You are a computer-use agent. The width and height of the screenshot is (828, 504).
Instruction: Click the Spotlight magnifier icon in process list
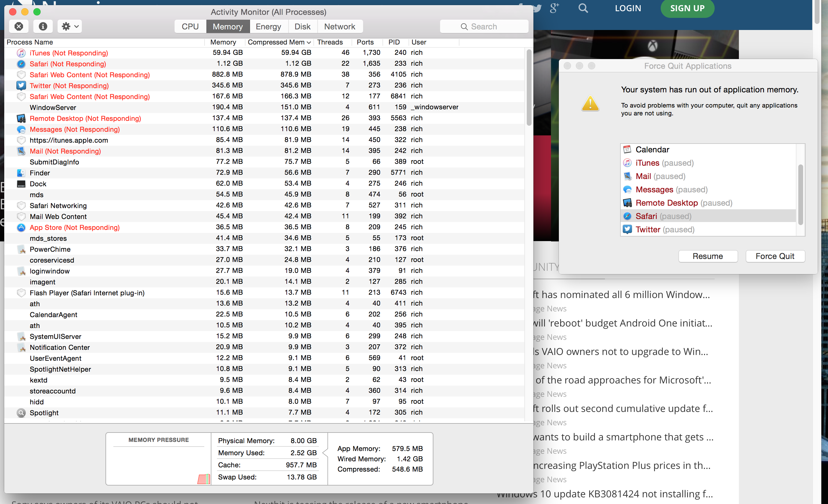point(21,413)
